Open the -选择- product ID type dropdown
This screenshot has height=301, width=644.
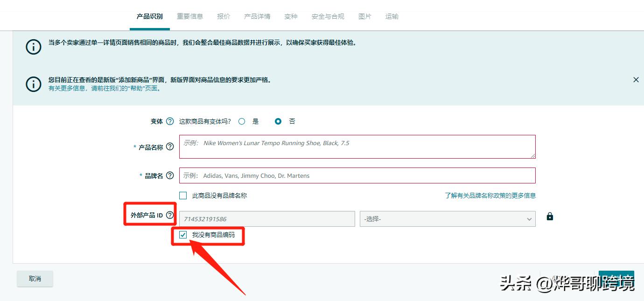447,218
